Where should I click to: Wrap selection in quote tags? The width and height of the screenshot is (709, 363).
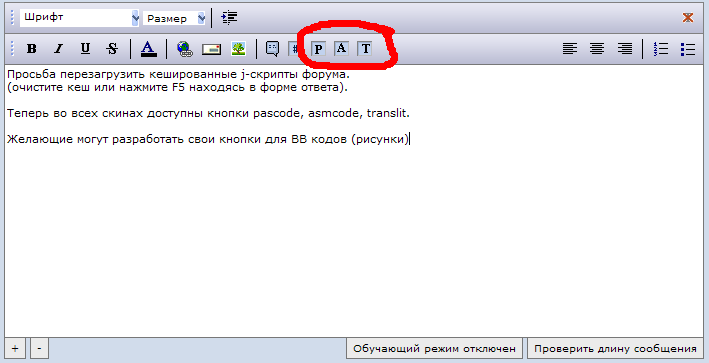coord(273,48)
